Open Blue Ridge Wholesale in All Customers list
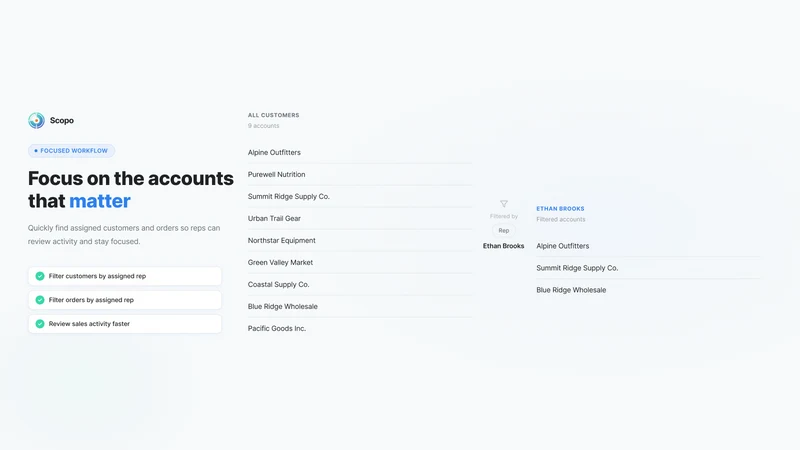This screenshot has height=450, width=800. 360,306
